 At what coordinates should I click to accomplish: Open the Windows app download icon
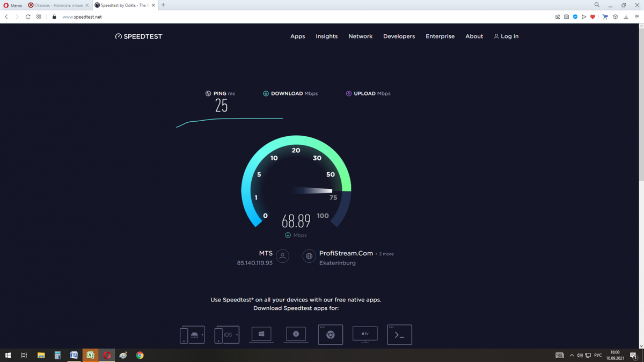point(261,334)
